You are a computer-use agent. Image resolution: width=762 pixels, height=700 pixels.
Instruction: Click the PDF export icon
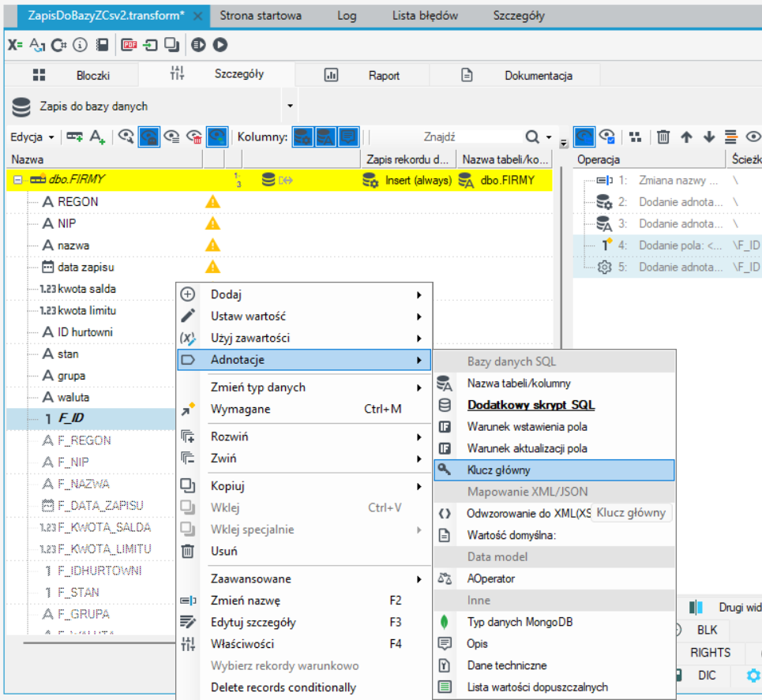pyautogui.click(x=129, y=45)
